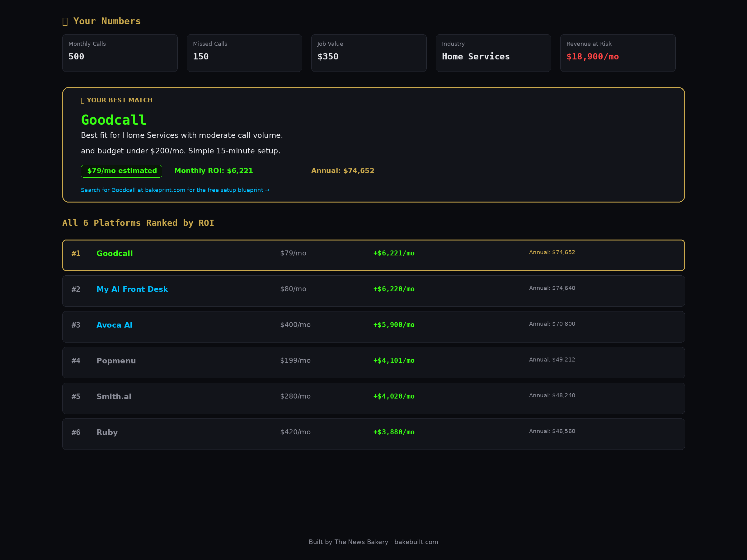
Task: Click +$4,020/mo ROI value
Action: 394,396
